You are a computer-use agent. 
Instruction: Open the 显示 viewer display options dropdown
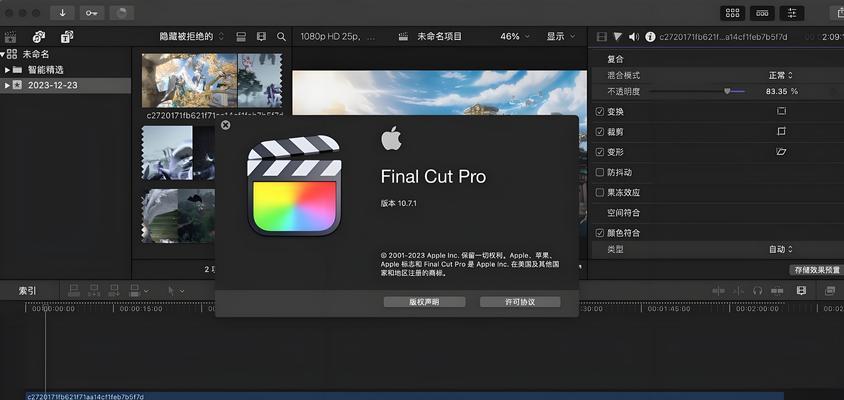click(561, 37)
